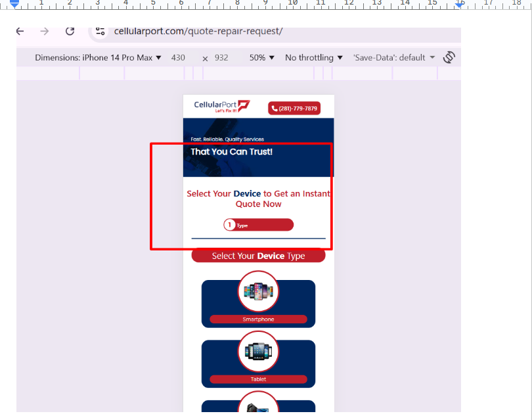This screenshot has width=532, height=420.
Task: Select the Smartphone device image
Action: click(258, 291)
